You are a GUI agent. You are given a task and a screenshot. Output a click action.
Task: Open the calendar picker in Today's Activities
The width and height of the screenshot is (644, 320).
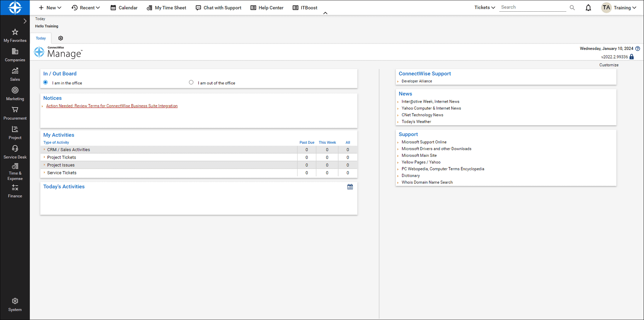[350, 187]
